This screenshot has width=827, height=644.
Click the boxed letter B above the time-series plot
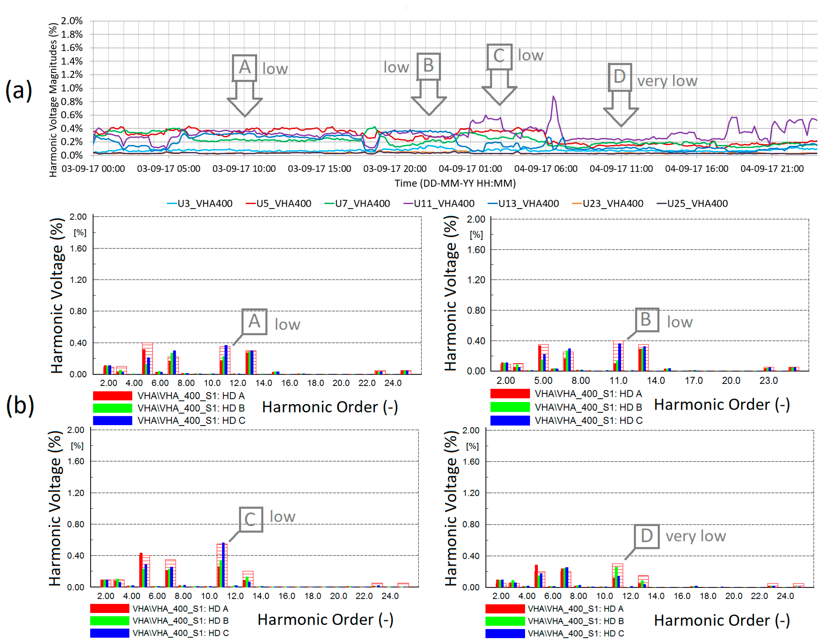coord(428,66)
